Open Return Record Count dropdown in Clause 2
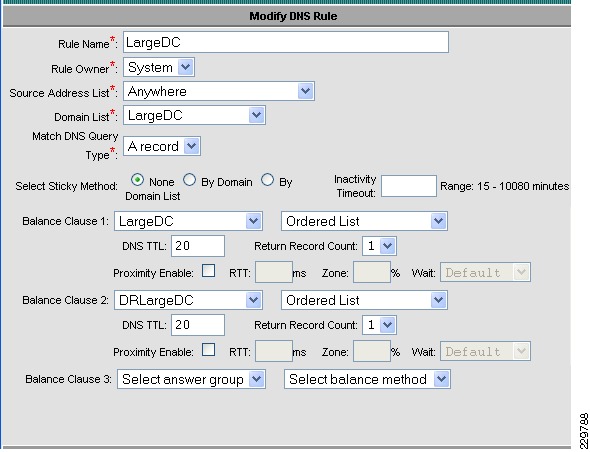Viewport: 590px width, 452px height. (x=379, y=325)
